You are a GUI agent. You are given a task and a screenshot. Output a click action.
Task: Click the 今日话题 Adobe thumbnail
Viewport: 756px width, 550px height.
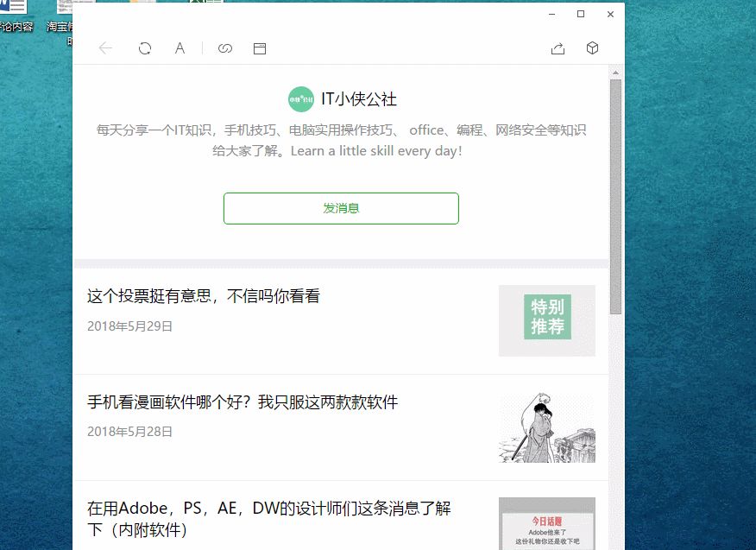pyautogui.click(x=547, y=523)
